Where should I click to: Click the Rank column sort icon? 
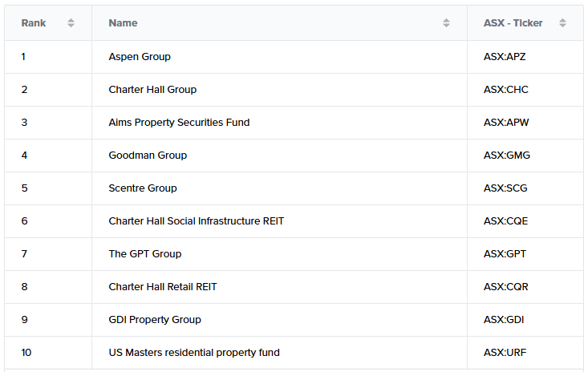tap(71, 23)
